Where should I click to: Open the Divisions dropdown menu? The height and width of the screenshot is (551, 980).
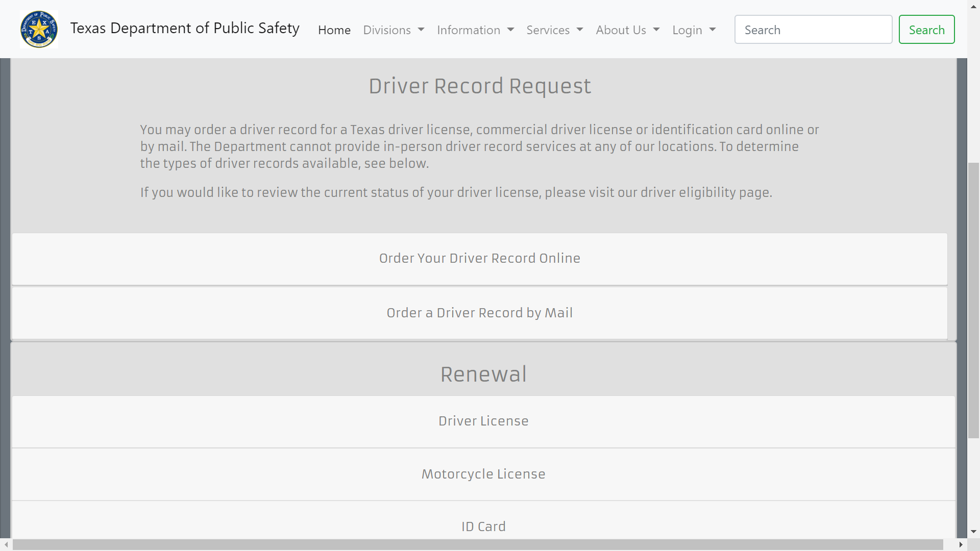tap(394, 30)
